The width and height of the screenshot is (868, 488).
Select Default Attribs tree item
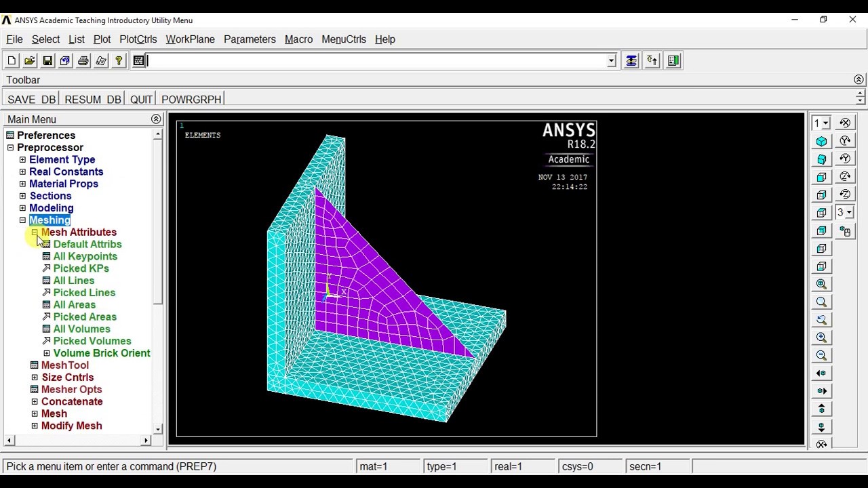coord(87,245)
